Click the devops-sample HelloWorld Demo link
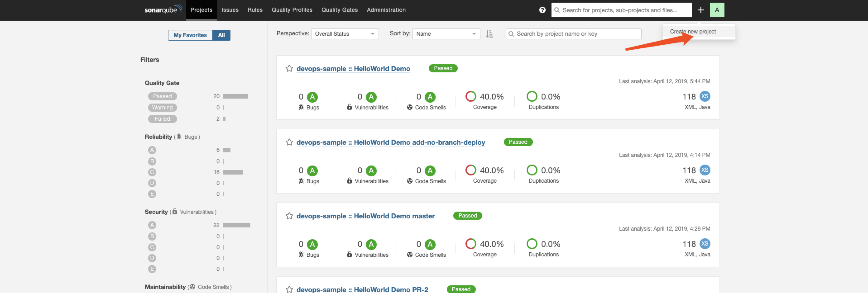Image resolution: width=868 pixels, height=293 pixels. coord(353,68)
